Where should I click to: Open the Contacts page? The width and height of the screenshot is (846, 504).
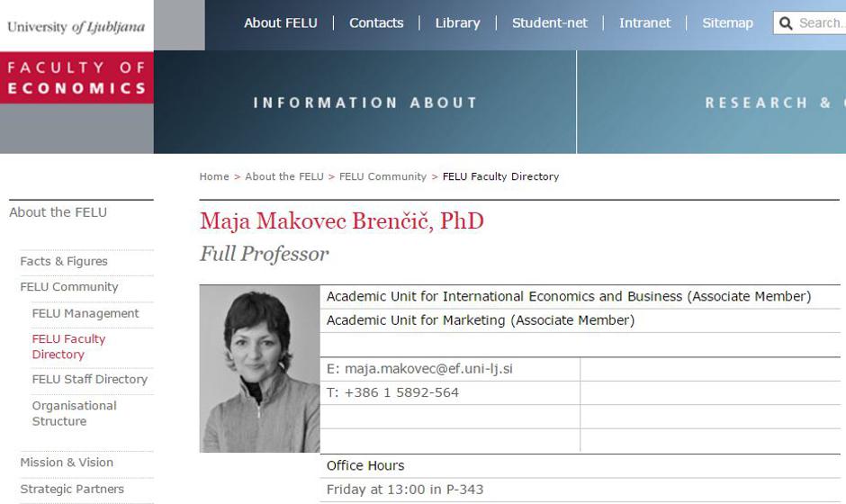(x=376, y=23)
